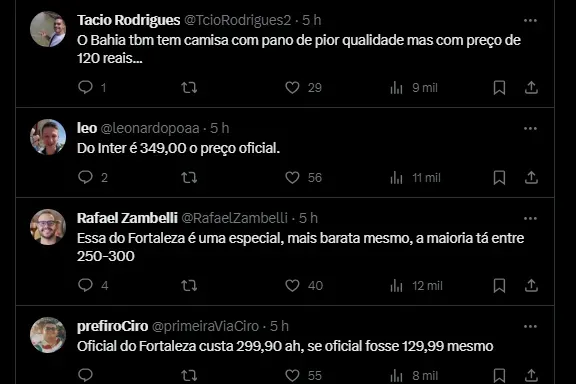The height and width of the screenshot is (384, 576).
Task: Share Tacio Rodrigues' tweet
Action: (x=531, y=87)
